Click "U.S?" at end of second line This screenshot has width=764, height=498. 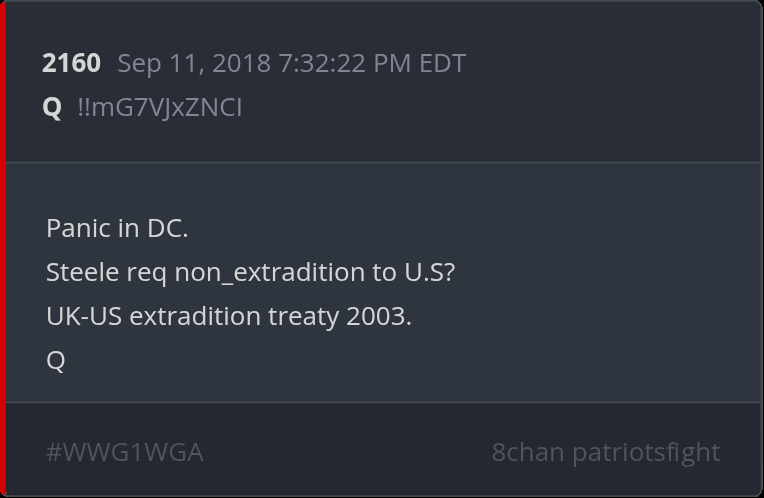pos(429,272)
